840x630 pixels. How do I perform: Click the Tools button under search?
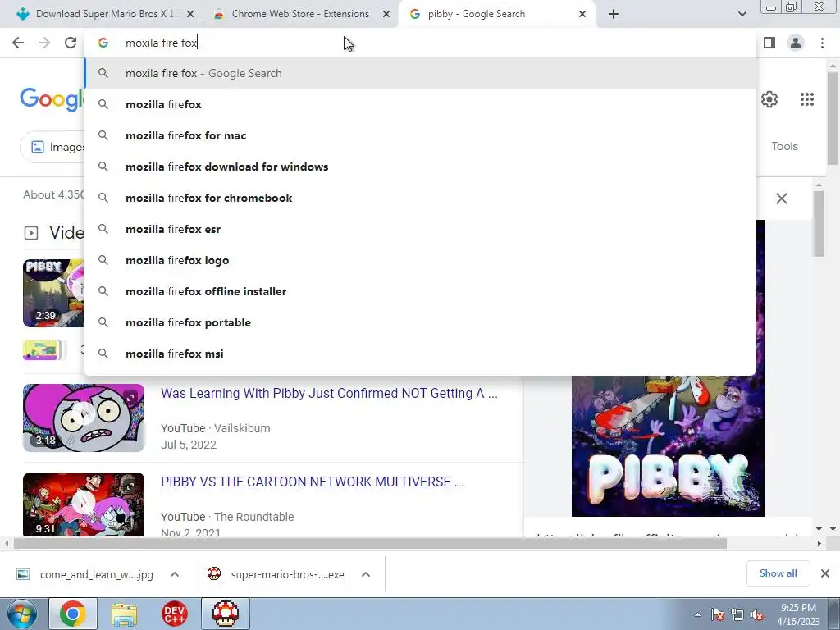pos(784,146)
